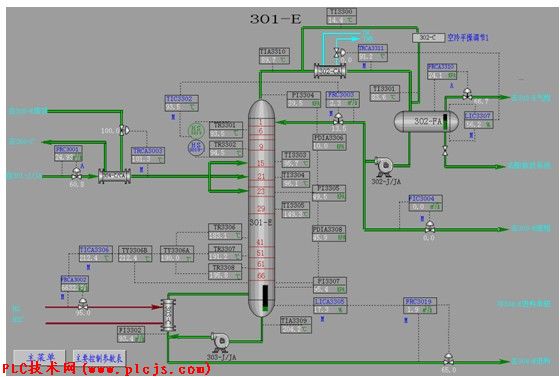The height and width of the screenshot is (377, 560).
Task: Click the control valve showing 95.0 on steam line
Action: [82, 304]
